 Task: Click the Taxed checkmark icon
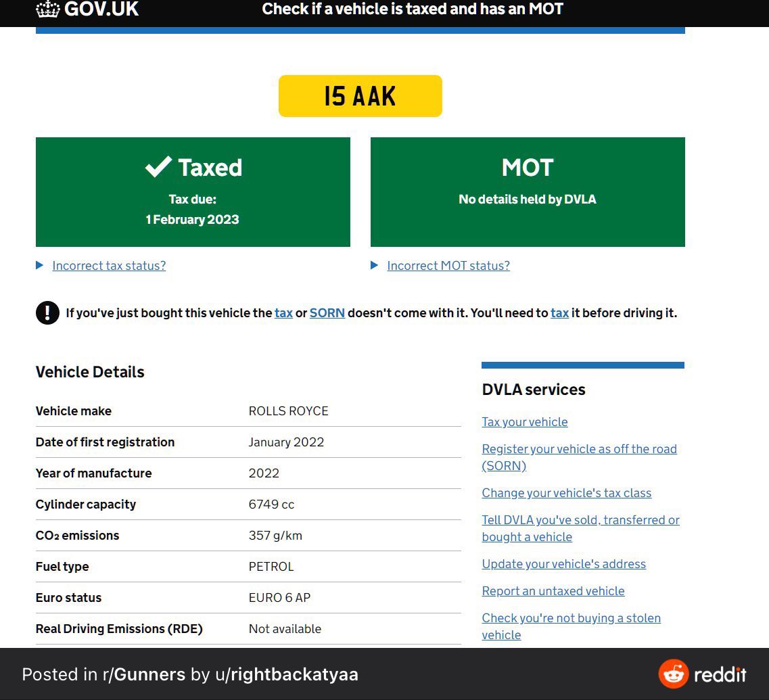pyautogui.click(x=158, y=167)
